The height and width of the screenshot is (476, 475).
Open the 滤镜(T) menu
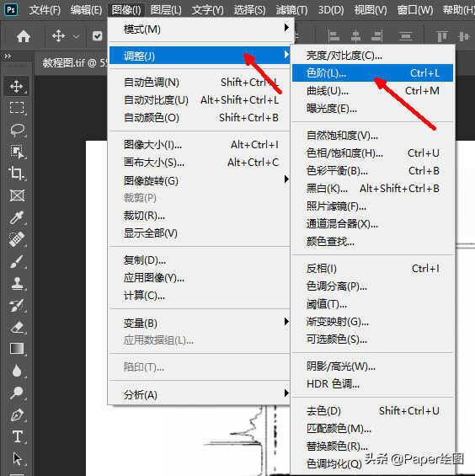(291, 10)
